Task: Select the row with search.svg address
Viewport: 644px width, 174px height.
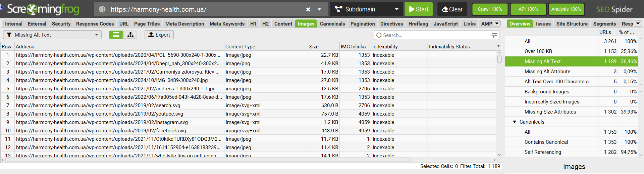Action: point(248,105)
